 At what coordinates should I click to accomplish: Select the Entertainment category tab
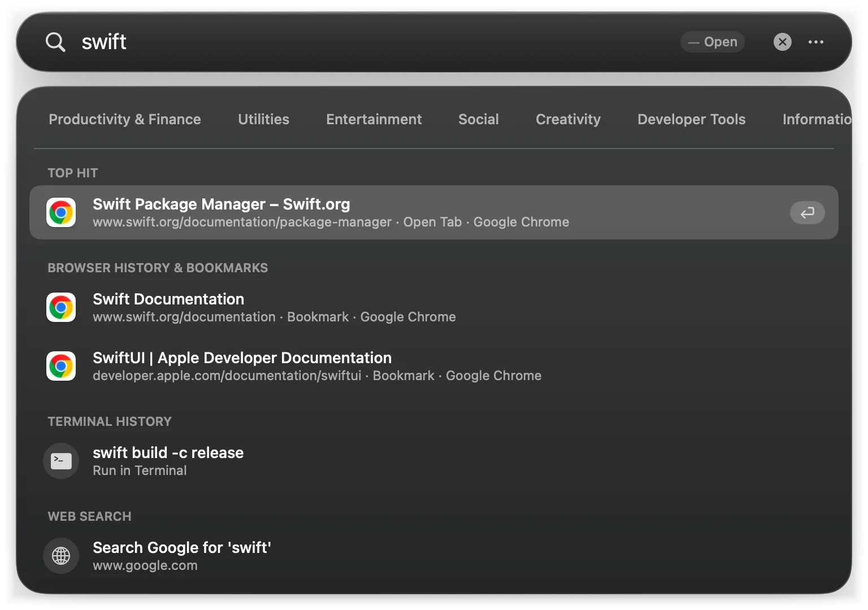(374, 119)
